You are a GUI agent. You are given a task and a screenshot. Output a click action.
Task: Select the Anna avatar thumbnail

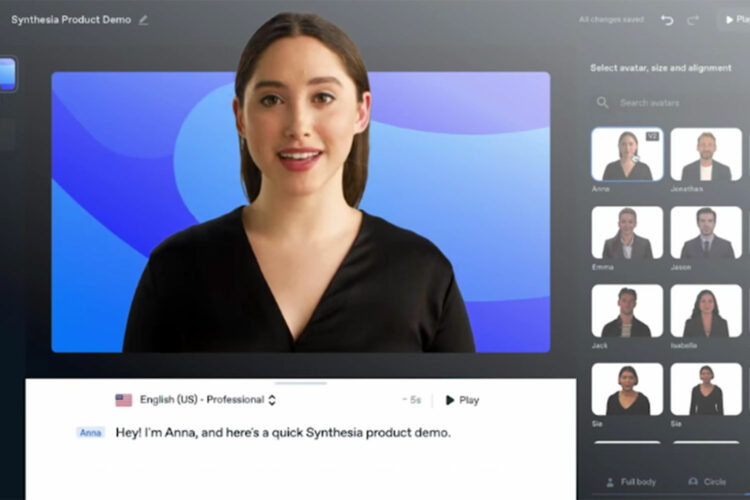tap(627, 154)
